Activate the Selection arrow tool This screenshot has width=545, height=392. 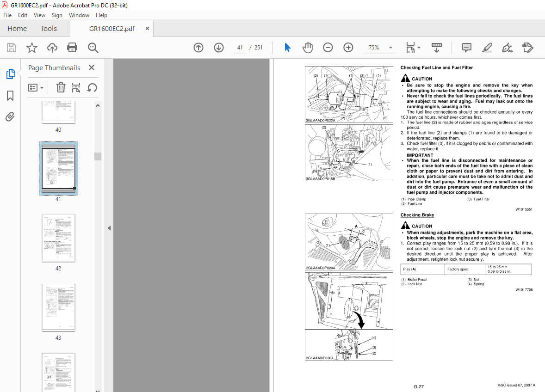(287, 48)
